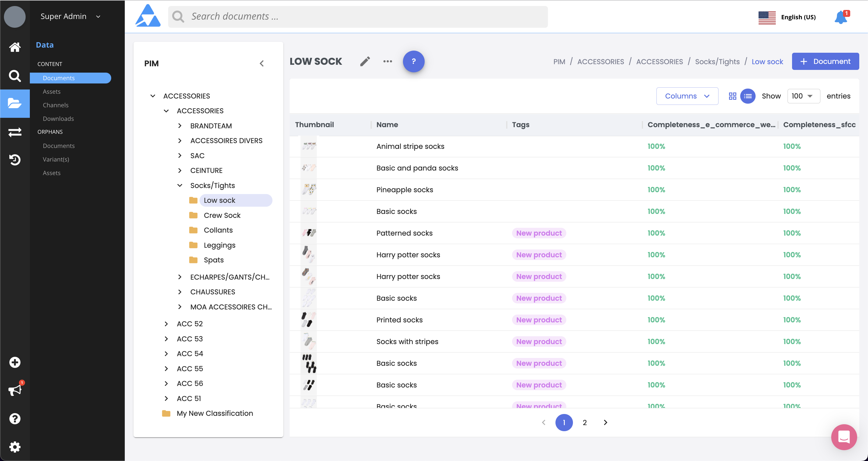Open Documents under ORPHANS
Image resolution: width=868 pixels, height=461 pixels.
(x=59, y=146)
